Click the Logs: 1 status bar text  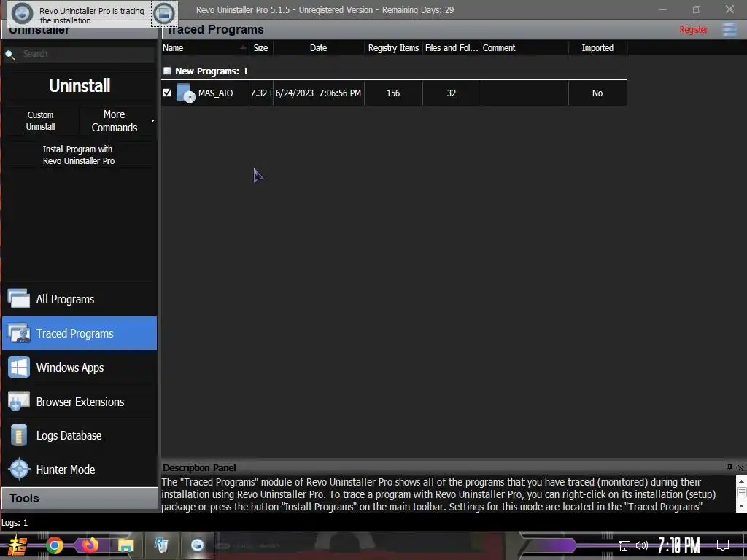coord(15,523)
